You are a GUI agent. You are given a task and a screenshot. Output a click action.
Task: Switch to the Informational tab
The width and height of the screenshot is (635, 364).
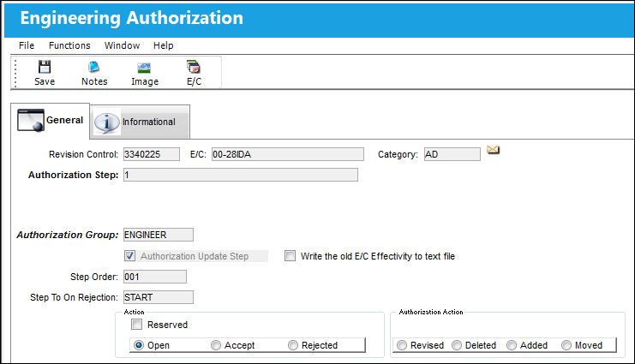(140, 122)
